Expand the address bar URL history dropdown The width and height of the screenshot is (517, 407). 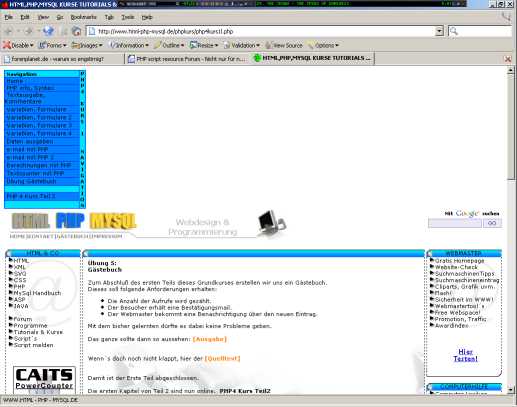coord(439,31)
